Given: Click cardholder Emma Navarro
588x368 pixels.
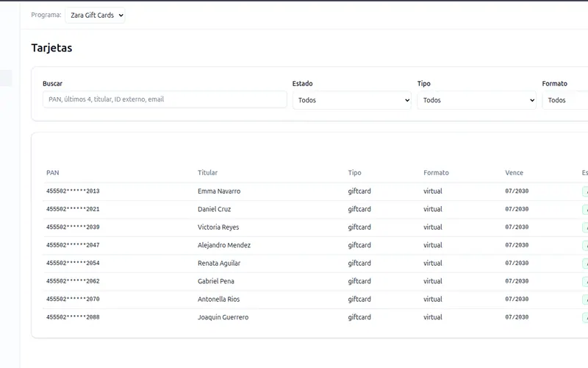Looking at the screenshot, I should [219, 191].
